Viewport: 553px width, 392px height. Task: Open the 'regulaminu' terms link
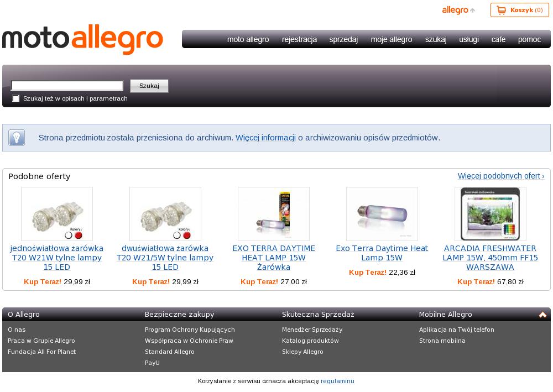[337, 381]
